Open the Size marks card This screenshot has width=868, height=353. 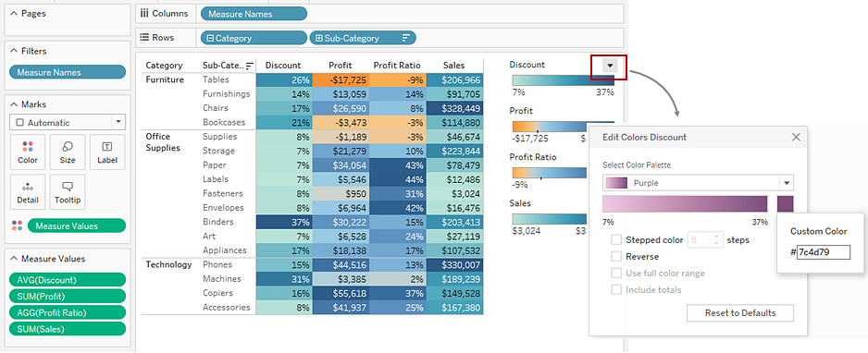coord(68,152)
